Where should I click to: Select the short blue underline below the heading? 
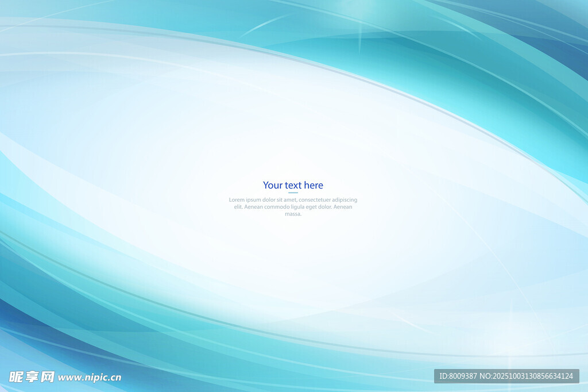(293, 193)
